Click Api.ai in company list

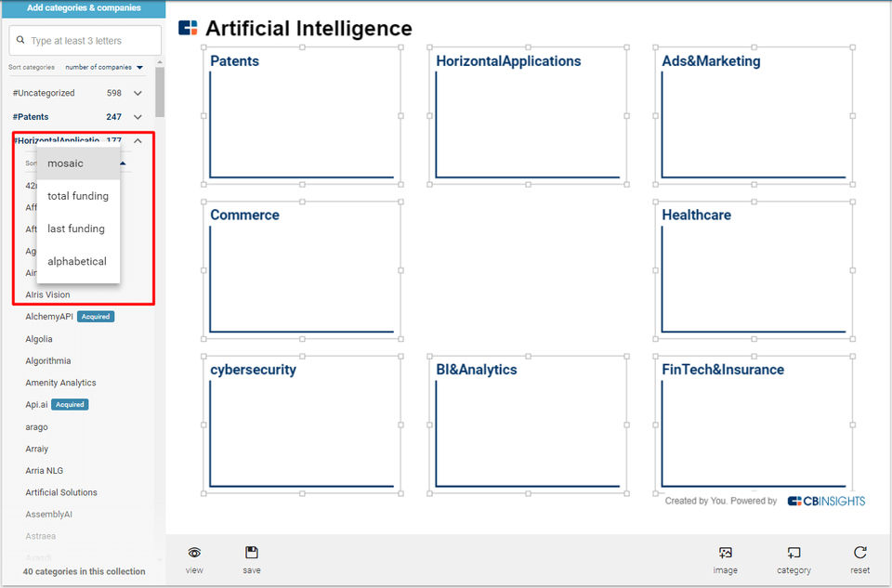36,404
